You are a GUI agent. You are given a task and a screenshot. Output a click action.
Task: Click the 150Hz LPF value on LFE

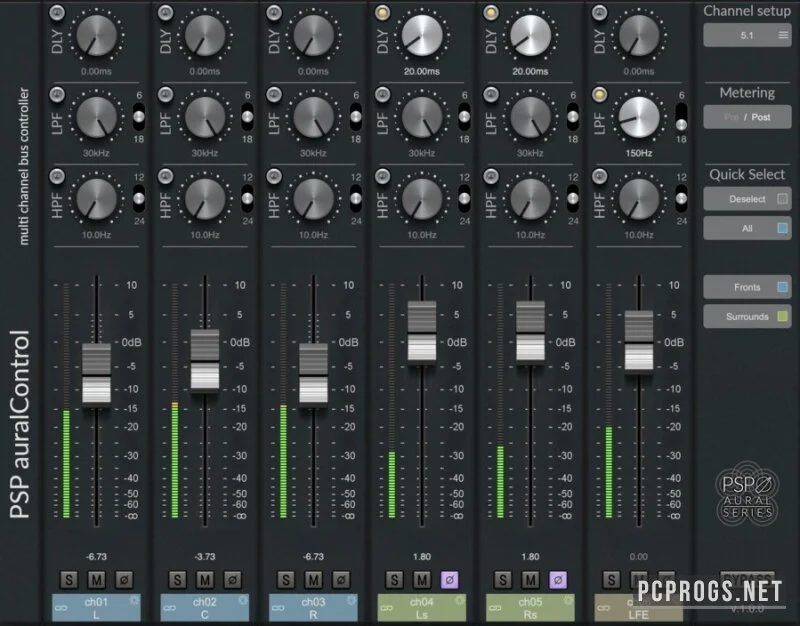pyautogui.click(x=639, y=153)
